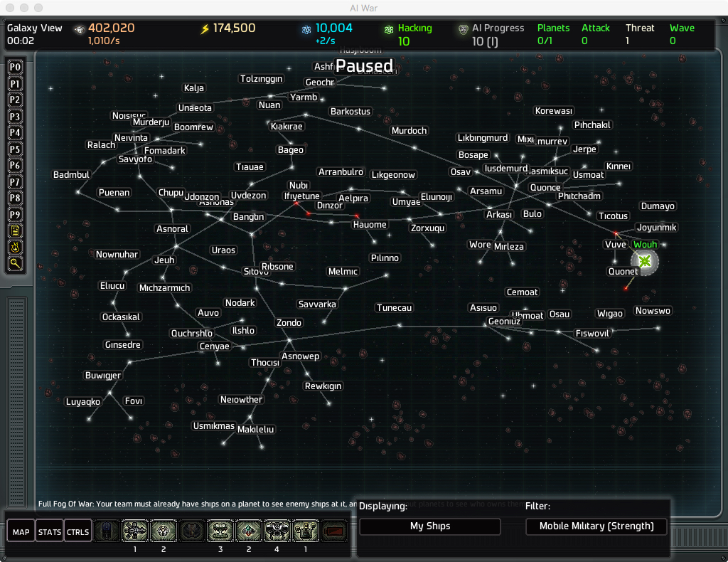Select priority filter P9 in sidebar

(15, 215)
